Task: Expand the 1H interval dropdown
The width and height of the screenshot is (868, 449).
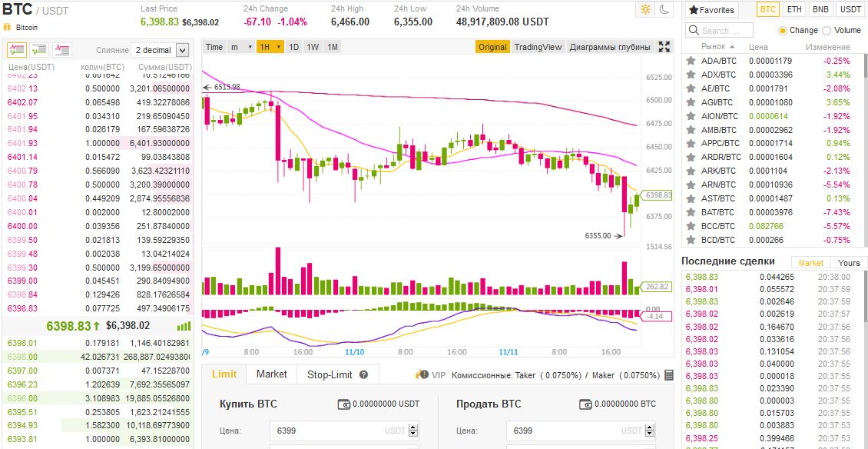Action: coord(270,47)
